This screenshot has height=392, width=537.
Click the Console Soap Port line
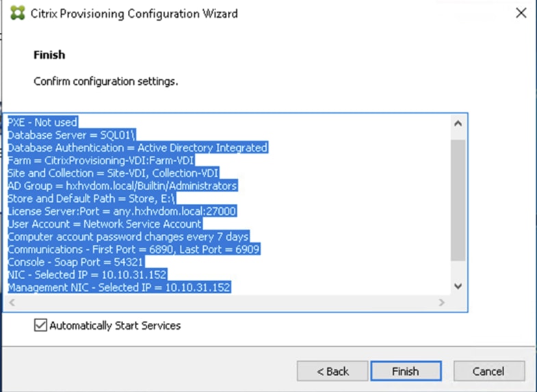coord(76,261)
